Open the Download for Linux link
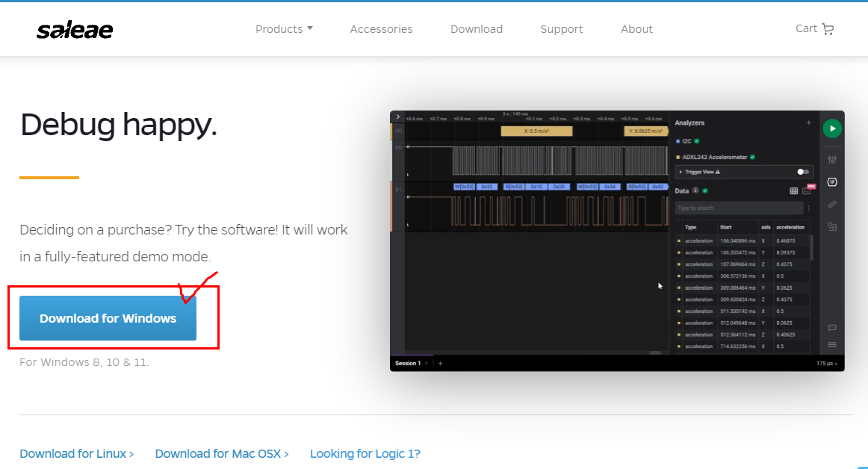Image resolution: width=868 pixels, height=469 pixels. click(76, 454)
